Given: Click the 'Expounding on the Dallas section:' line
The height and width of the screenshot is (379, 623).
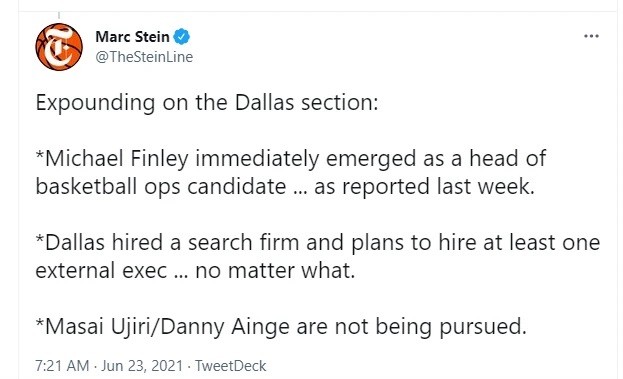Looking at the screenshot, I should (207, 103).
